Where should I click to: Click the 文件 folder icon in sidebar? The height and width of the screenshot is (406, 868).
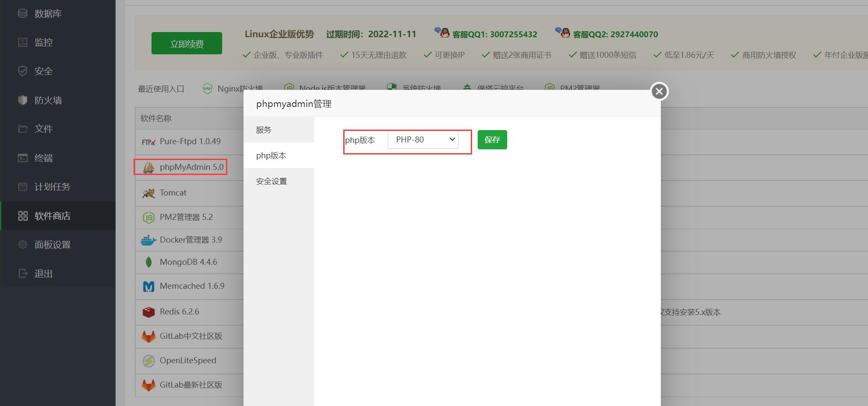pos(23,129)
